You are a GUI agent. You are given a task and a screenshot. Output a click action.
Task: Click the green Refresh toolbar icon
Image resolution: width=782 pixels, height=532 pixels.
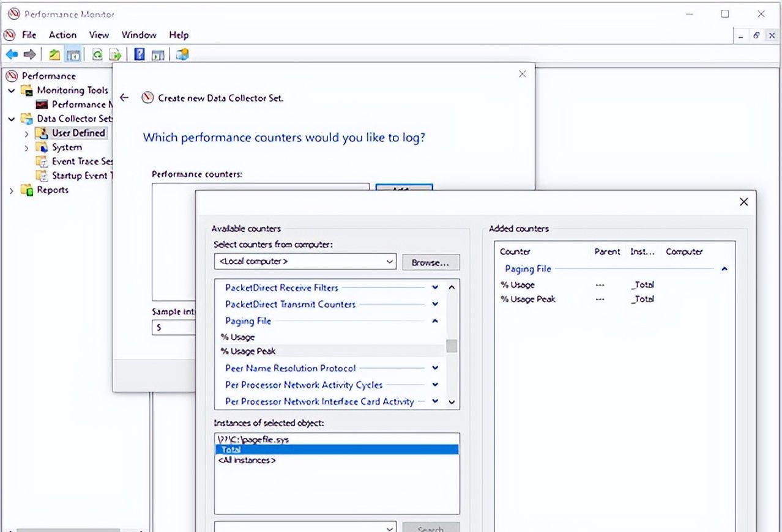coord(97,55)
